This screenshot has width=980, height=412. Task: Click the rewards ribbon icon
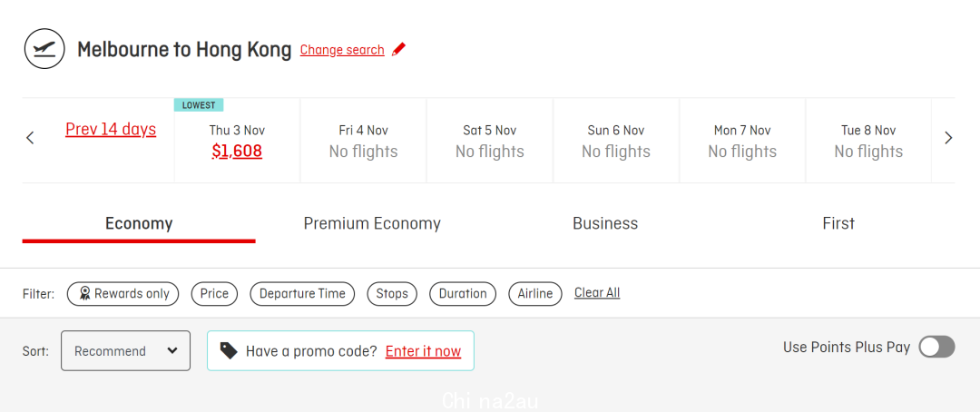pyautogui.click(x=85, y=294)
